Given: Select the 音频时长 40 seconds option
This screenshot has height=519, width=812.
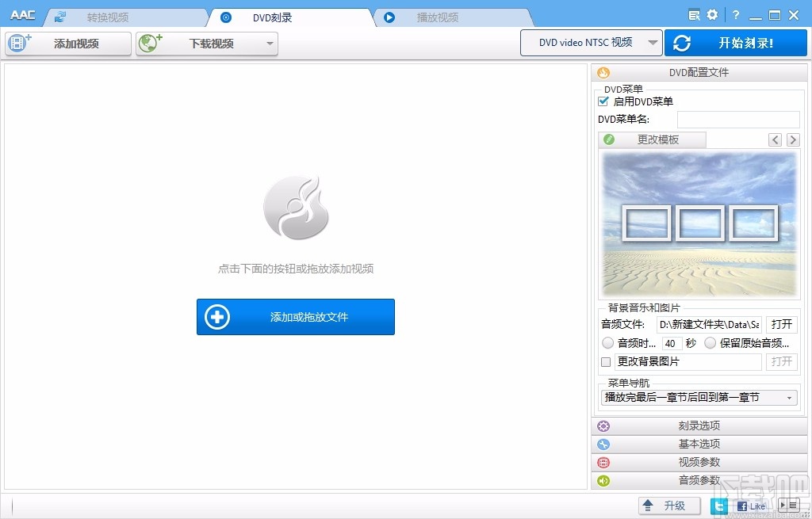Looking at the screenshot, I should pyautogui.click(x=606, y=343).
